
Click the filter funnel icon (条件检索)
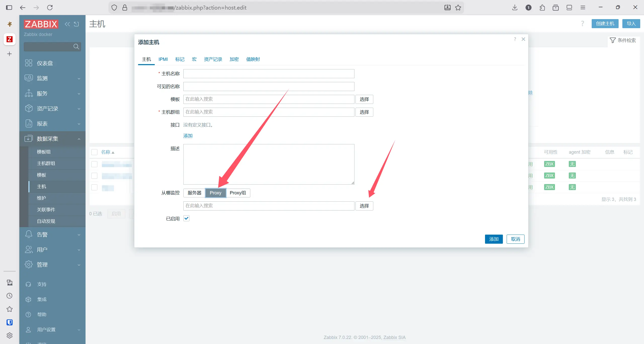613,40
